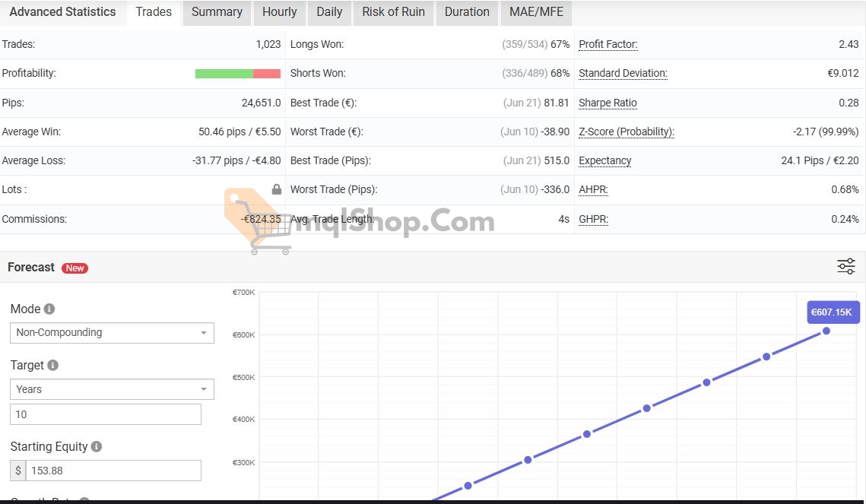This screenshot has width=866, height=504.
Task: Open Forecast settings via the sliders icon
Action: pyautogui.click(x=845, y=267)
